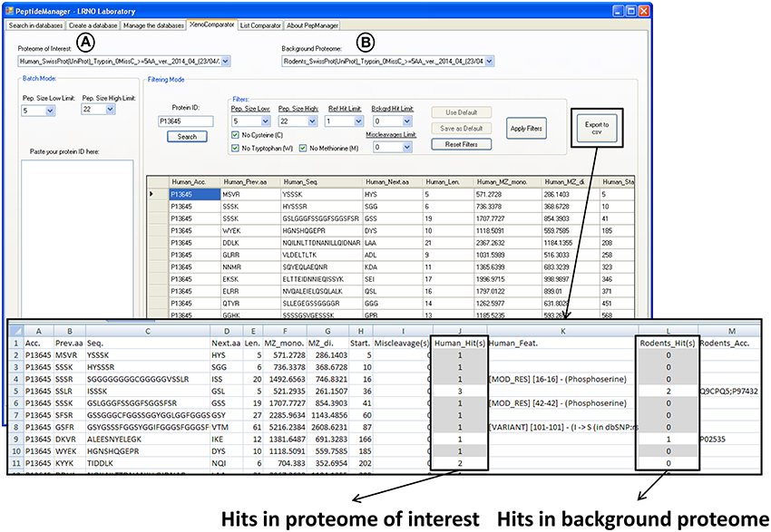Select spreadsheet column K header
This screenshot has width=771, height=532.
(563, 331)
